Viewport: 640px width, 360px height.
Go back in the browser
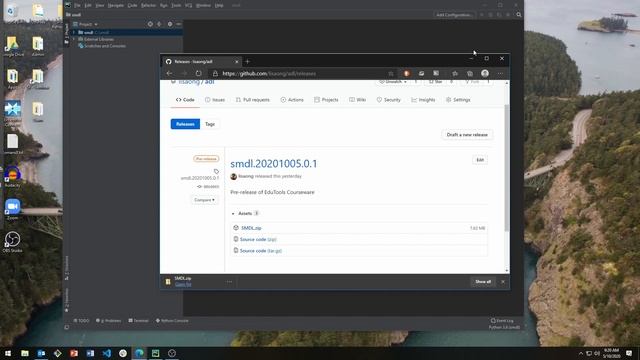coord(169,73)
